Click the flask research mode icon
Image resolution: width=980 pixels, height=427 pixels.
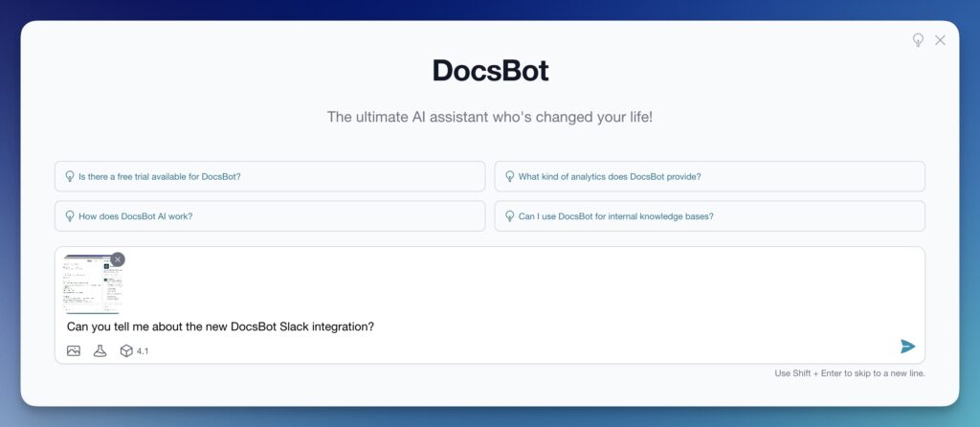click(100, 350)
